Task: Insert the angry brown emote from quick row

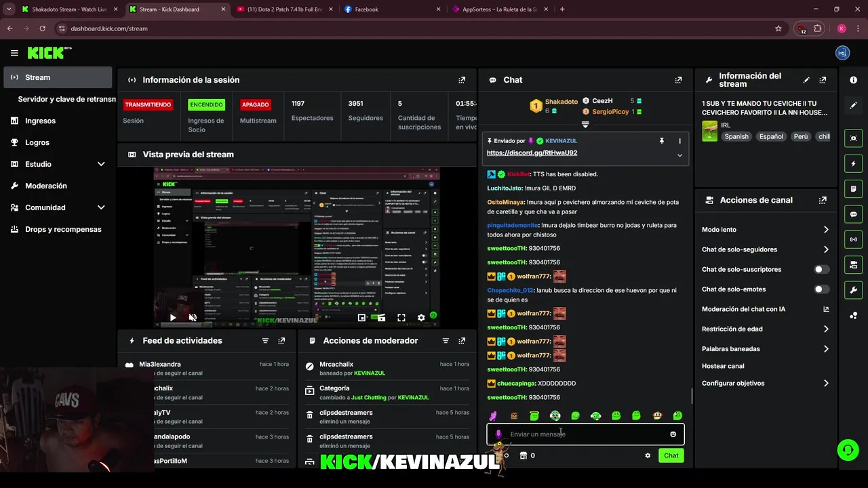Action: tap(514, 415)
